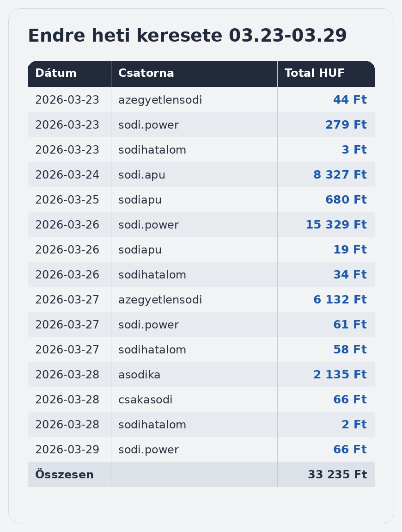Click the title "Endre heti keresete"
Viewport: 402px width, 532px height.
point(187,36)
